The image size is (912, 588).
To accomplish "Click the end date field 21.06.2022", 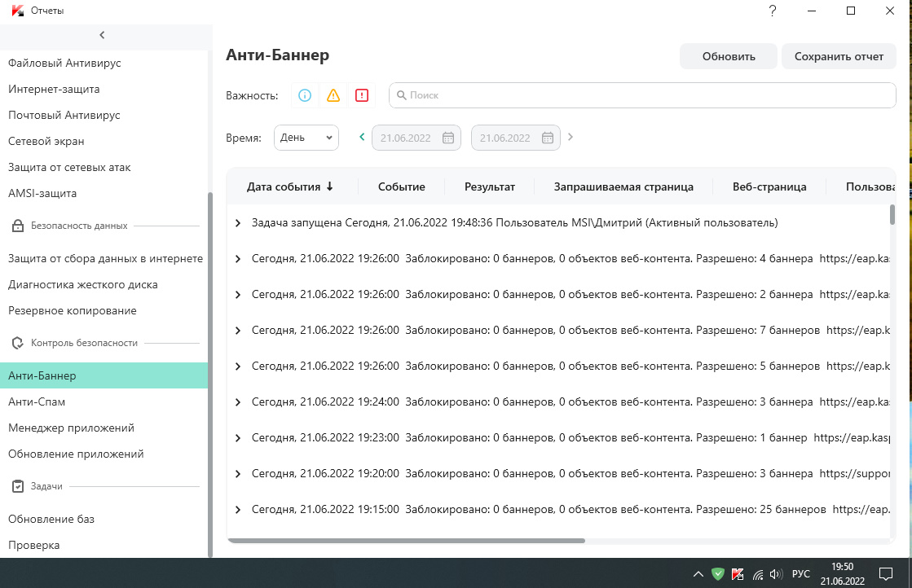I will point(516,138).
